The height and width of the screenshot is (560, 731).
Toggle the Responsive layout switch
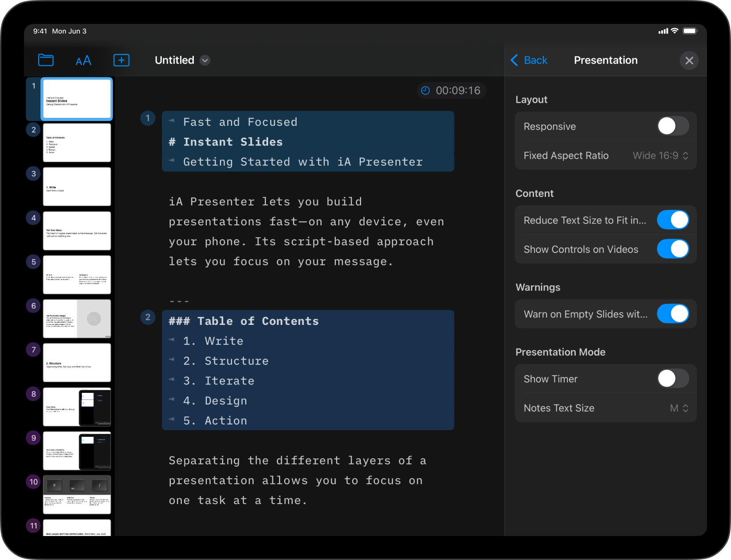[673, 126]
